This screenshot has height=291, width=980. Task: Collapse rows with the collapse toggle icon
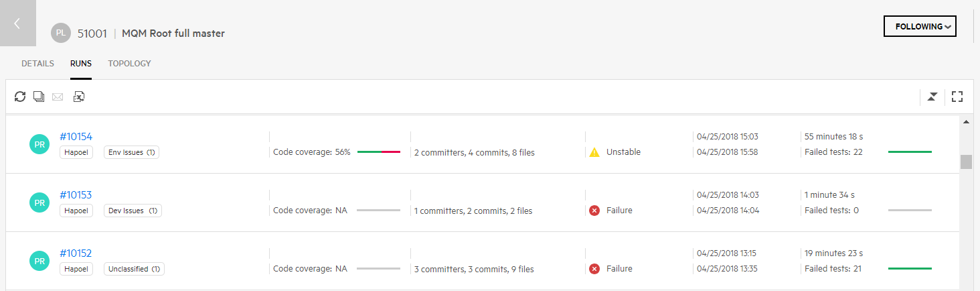tap(932, 97)
